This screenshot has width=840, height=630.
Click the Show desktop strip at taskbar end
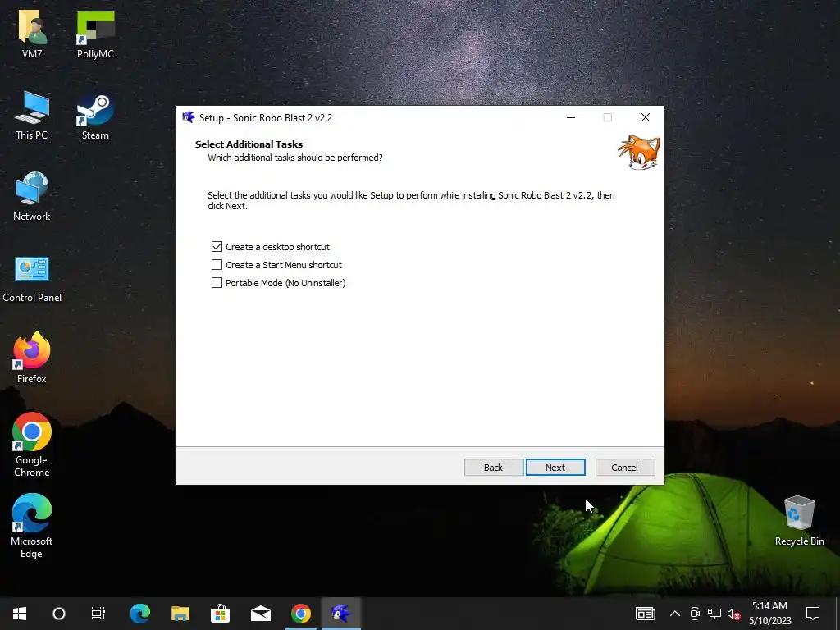coord(838,614)
